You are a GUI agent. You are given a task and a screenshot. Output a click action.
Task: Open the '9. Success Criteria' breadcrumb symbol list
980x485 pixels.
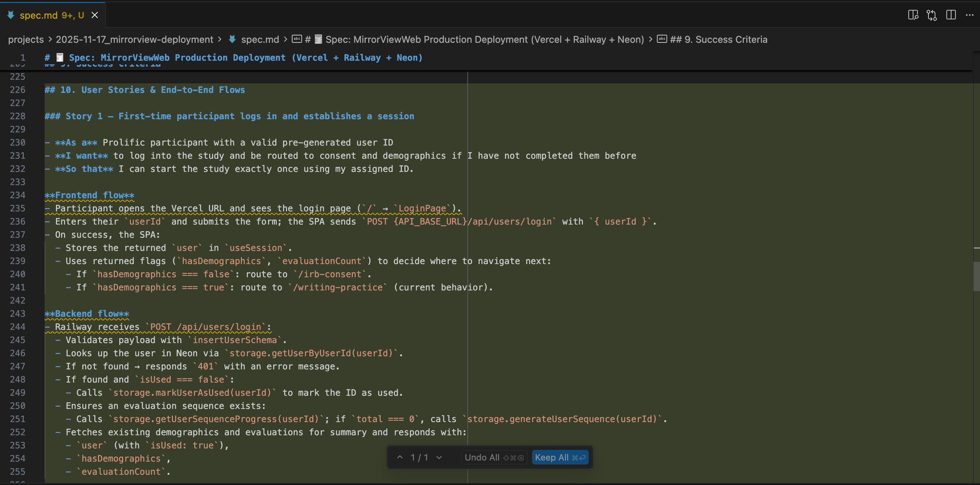pyautogui.click(x=718, y=40)
